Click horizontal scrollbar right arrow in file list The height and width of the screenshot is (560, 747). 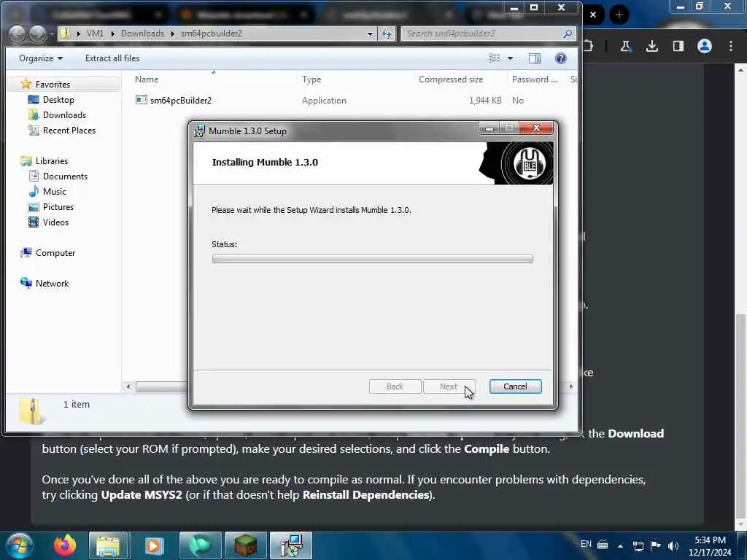tap(570, 386)
